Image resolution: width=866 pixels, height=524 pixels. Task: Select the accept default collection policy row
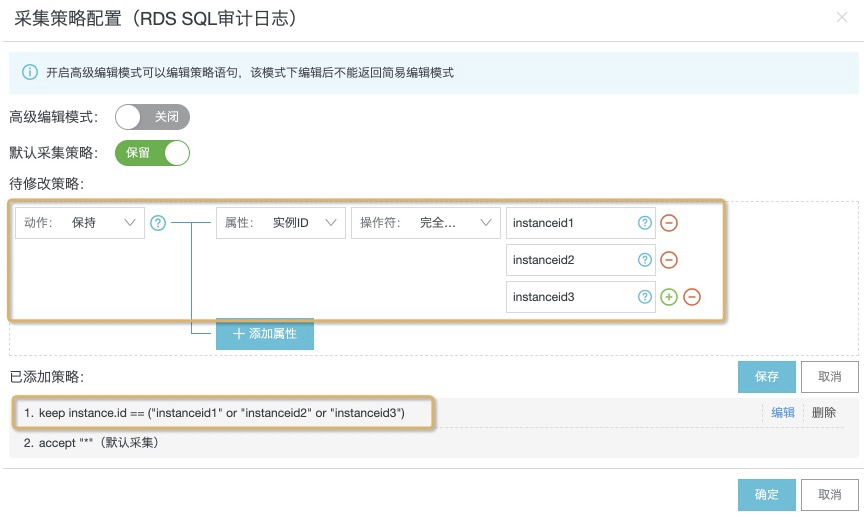[x=434, y=443]
